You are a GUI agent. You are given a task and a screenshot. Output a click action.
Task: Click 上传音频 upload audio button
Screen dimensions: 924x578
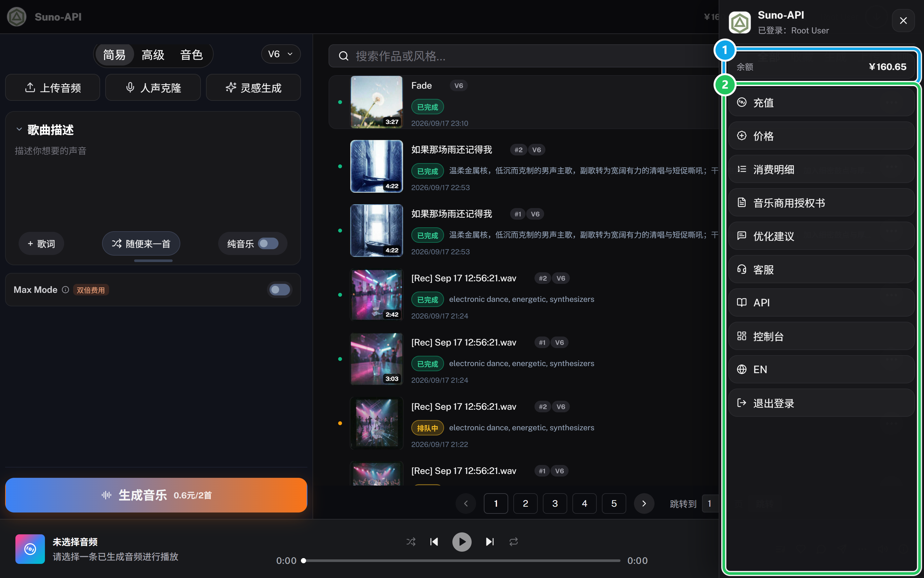click(x=53, y=88)
